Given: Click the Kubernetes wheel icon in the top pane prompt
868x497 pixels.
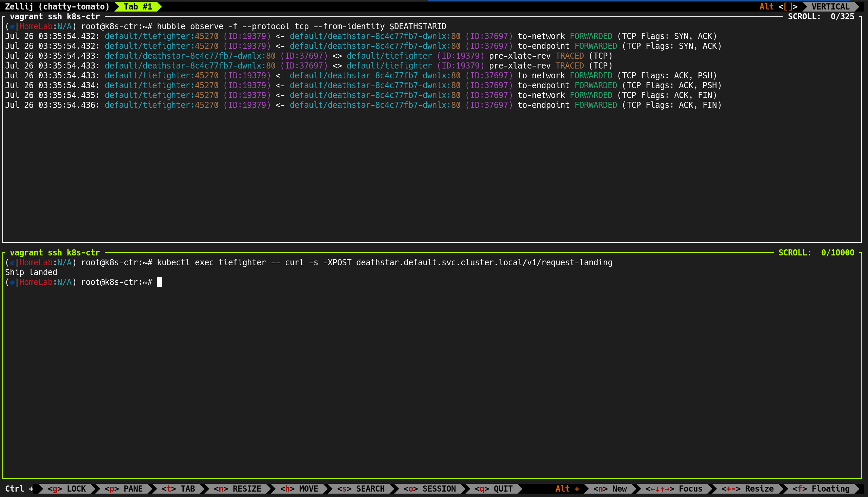Looking at the screenshot, I should [12, 26].
